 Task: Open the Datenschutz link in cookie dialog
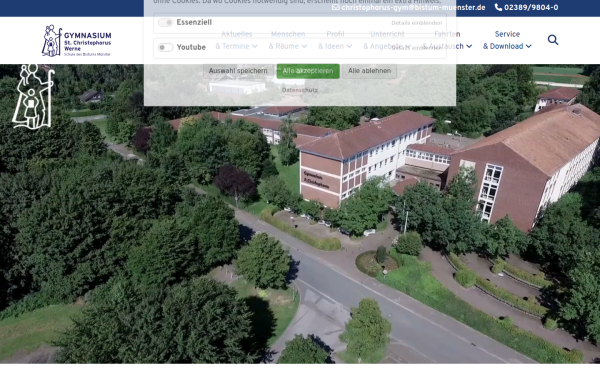pos(300,90)
